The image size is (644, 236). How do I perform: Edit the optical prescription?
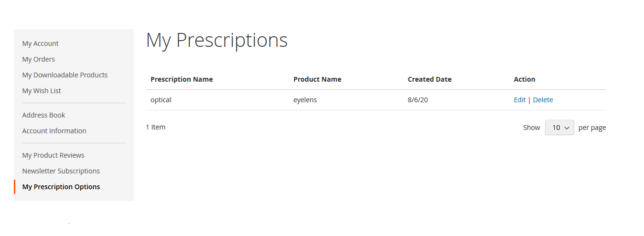coord(520,100)
